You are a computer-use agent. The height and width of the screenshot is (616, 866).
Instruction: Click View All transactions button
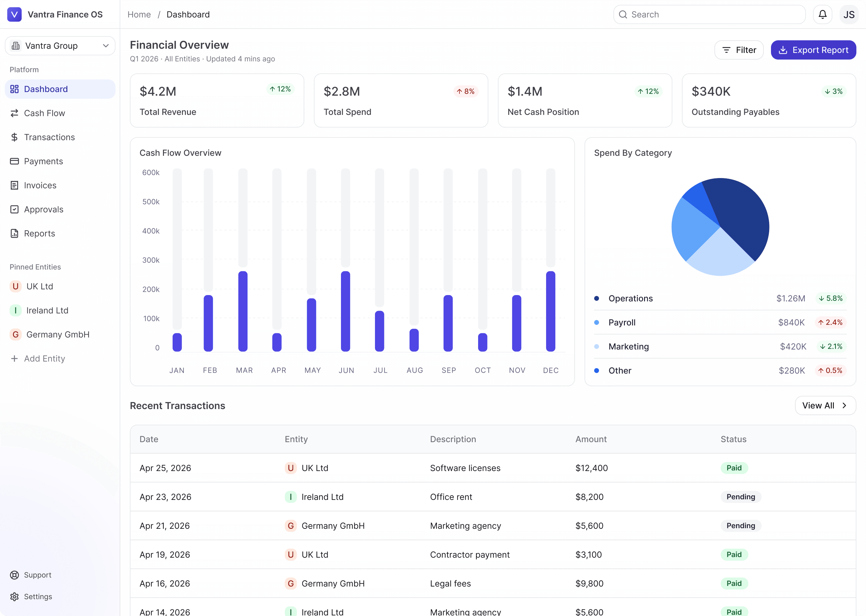[x=825, y=405]
